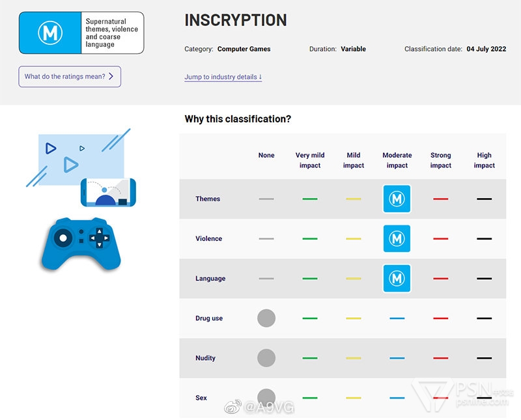Click the phone illustration beside the video screen
This screenshot has height=420, width=521.
click(x=108, y=192)
